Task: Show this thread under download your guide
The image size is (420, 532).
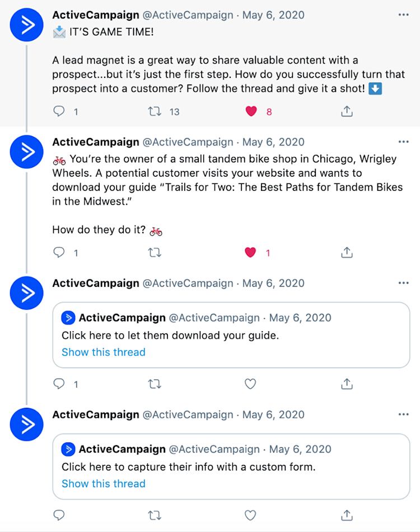Action: click(103, 352)
